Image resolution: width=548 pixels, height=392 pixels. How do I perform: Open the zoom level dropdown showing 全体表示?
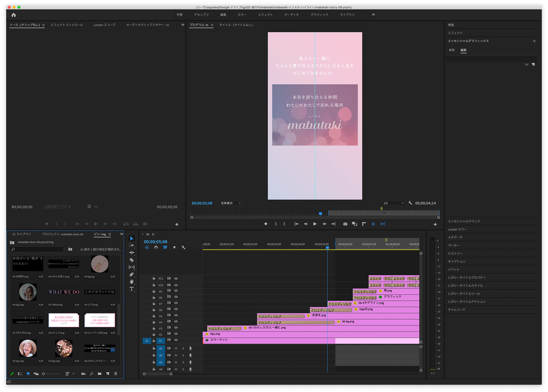coord(231,203)
